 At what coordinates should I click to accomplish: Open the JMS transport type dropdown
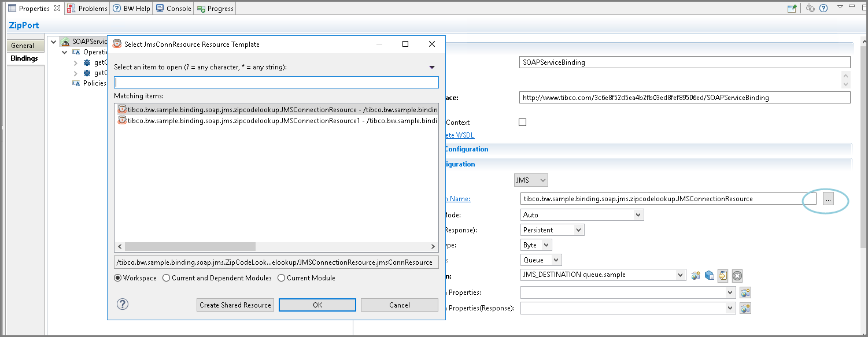pos(531,180)
